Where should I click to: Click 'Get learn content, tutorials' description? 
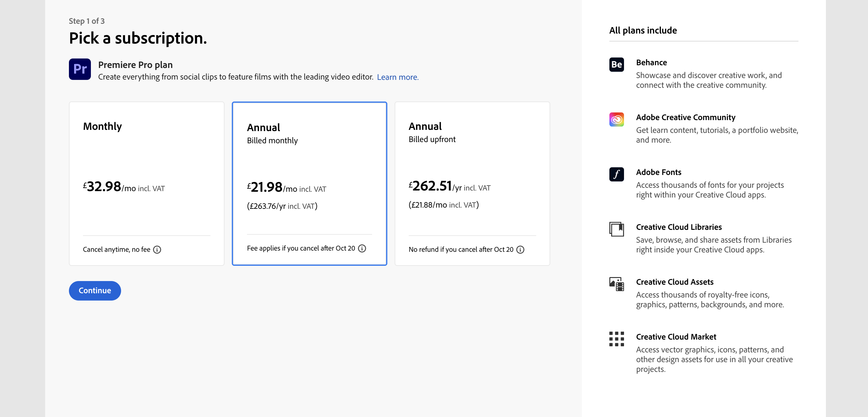pos(717,135)
